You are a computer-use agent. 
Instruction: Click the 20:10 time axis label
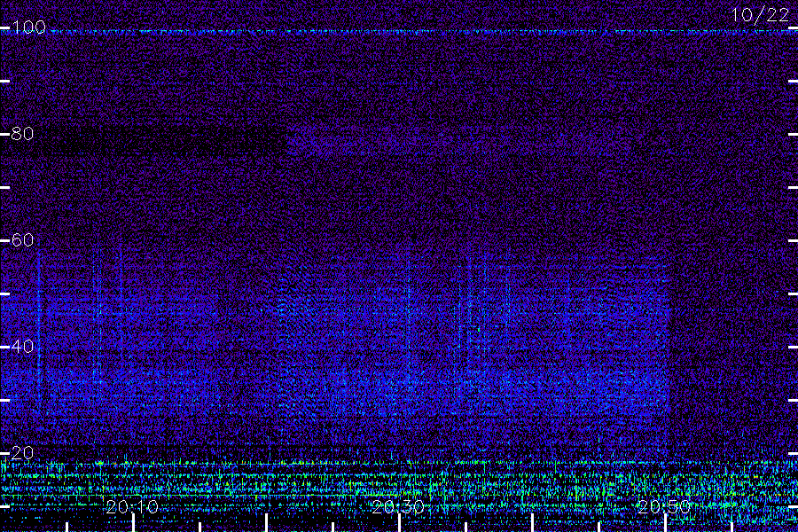132,506
